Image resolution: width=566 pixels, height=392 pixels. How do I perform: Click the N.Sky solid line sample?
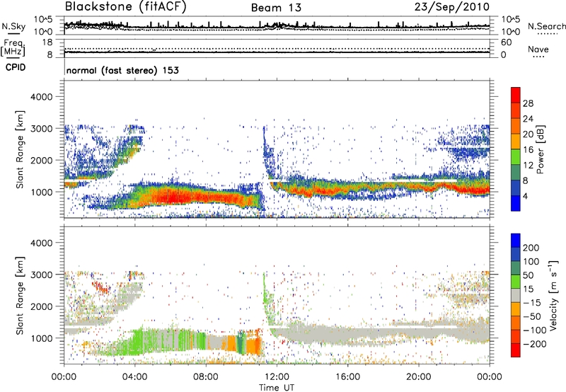pos(13,34)
